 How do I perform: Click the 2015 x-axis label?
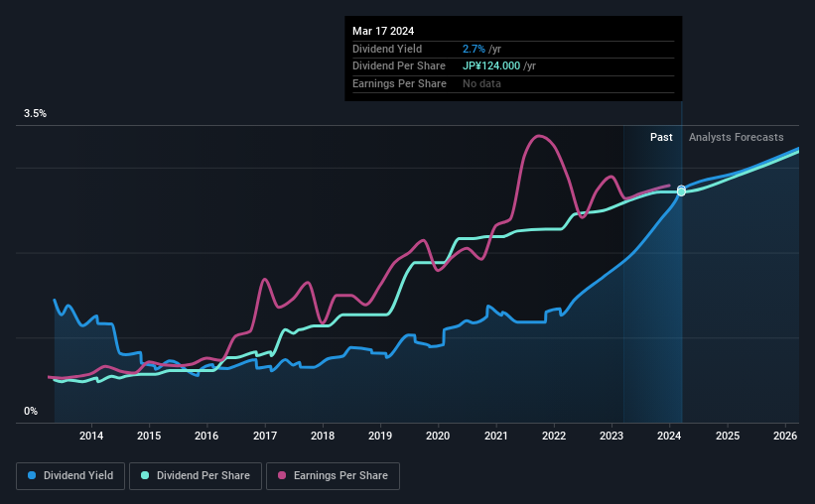pyautogui.click(x=149, y=436)
